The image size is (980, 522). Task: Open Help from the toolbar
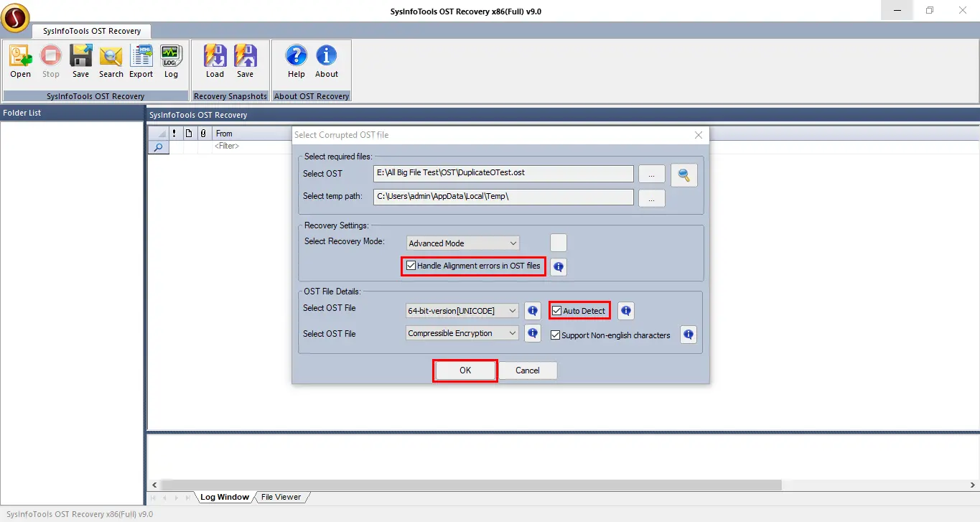click(x=296, y=62)
